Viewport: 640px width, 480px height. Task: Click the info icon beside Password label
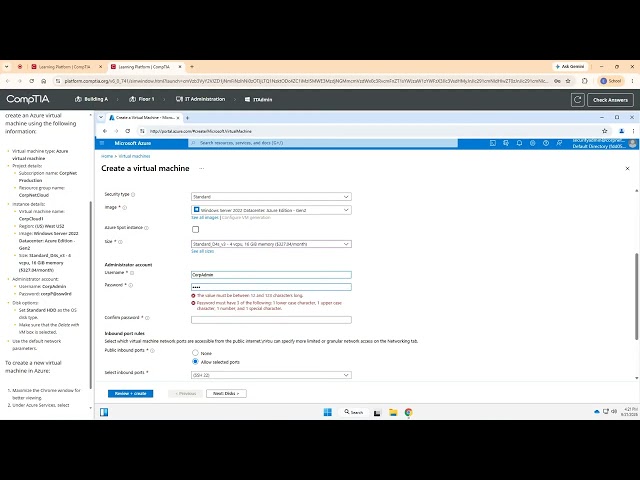131,285
